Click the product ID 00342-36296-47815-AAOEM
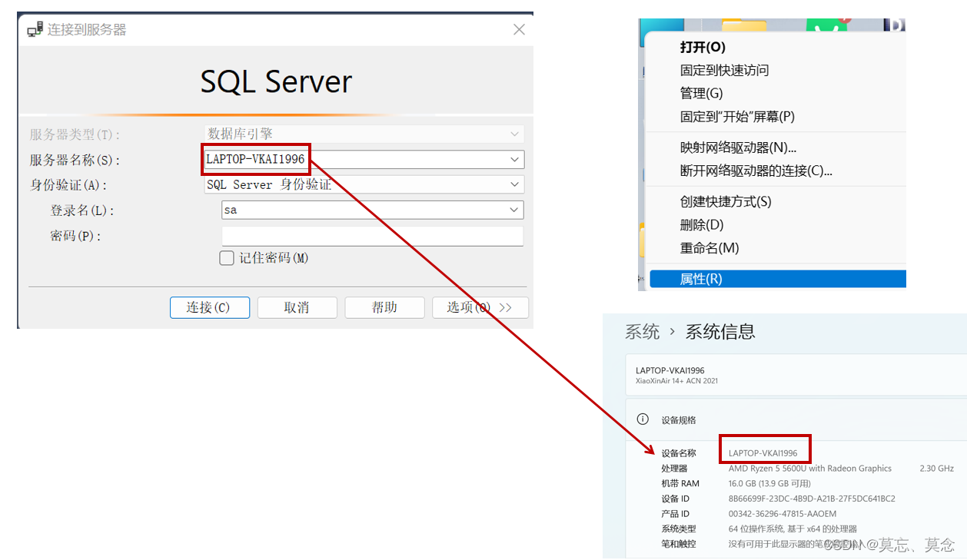This screenshot has height=560, width=967. [783, 514]
